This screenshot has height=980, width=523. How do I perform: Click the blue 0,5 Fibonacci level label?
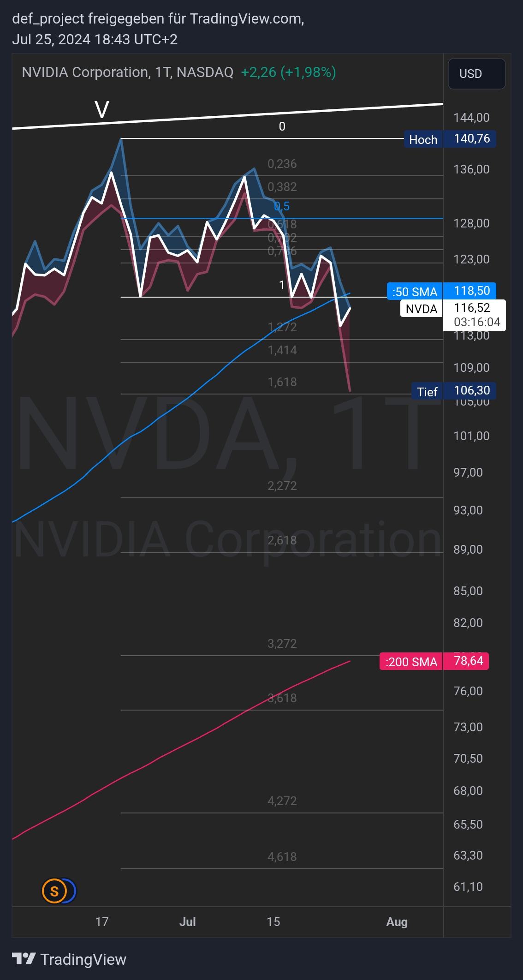pyautogui.click(x=282, y=206)
